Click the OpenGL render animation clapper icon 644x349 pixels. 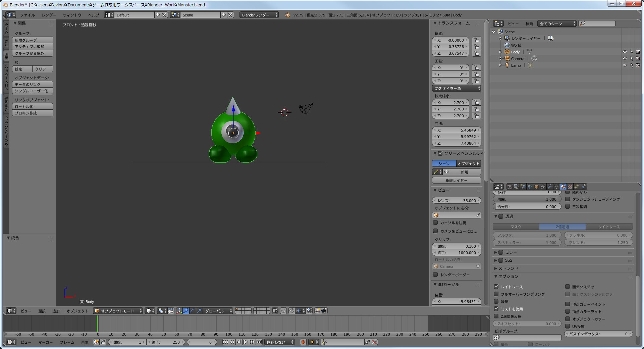(324, 311)
